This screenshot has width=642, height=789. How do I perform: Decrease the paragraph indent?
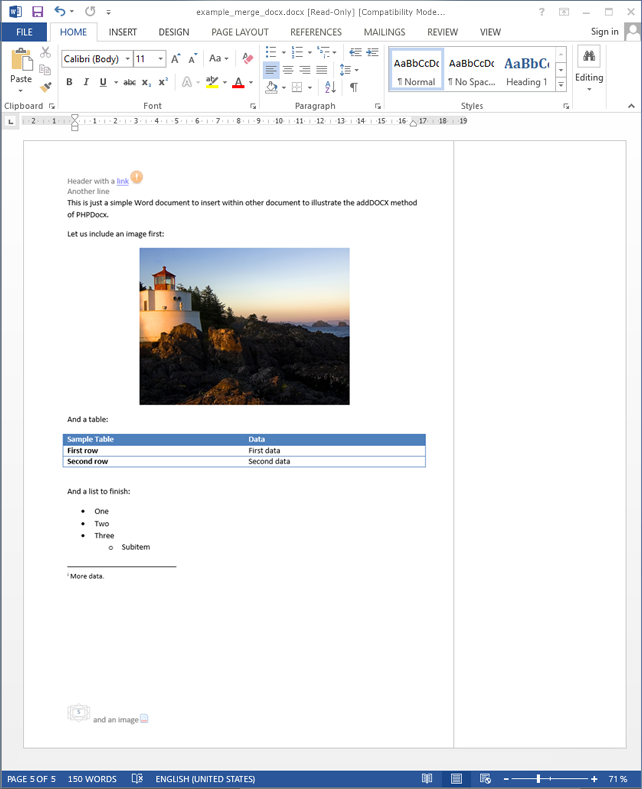[x=356, y=52]
